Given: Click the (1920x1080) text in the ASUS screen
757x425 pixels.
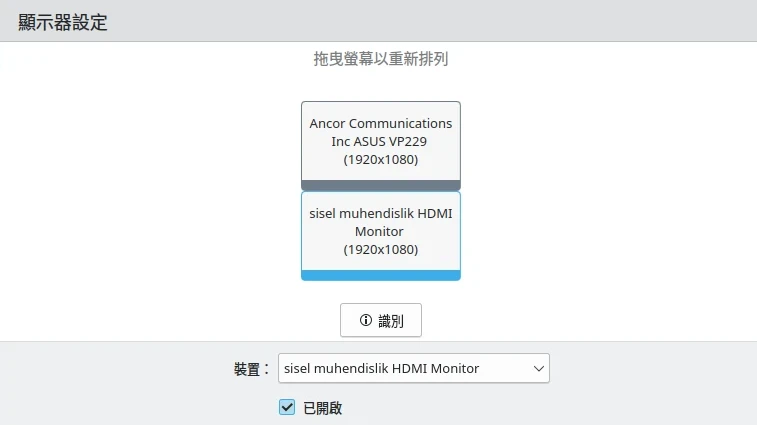Looking at the screenshot, I should click(x=380, y=159).
